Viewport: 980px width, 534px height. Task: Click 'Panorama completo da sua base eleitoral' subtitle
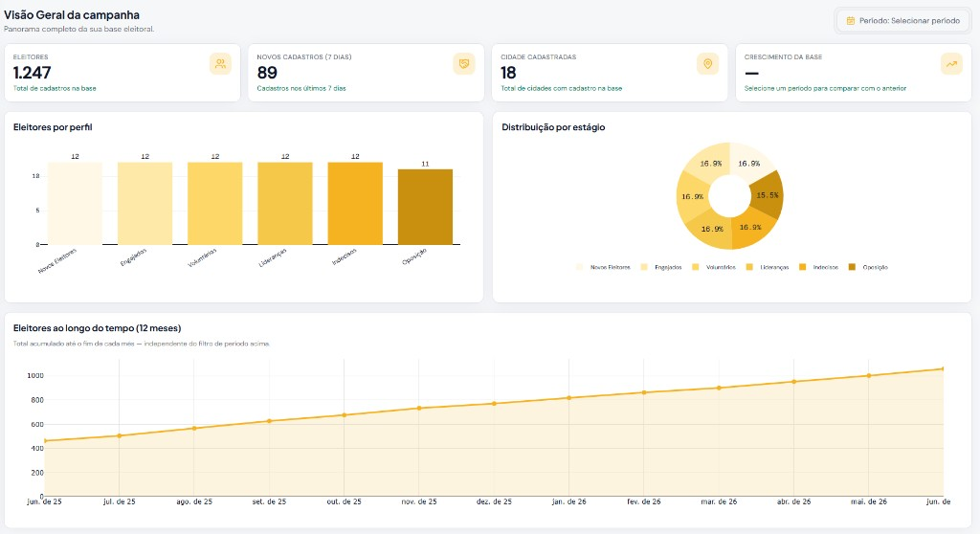point(78,29)
